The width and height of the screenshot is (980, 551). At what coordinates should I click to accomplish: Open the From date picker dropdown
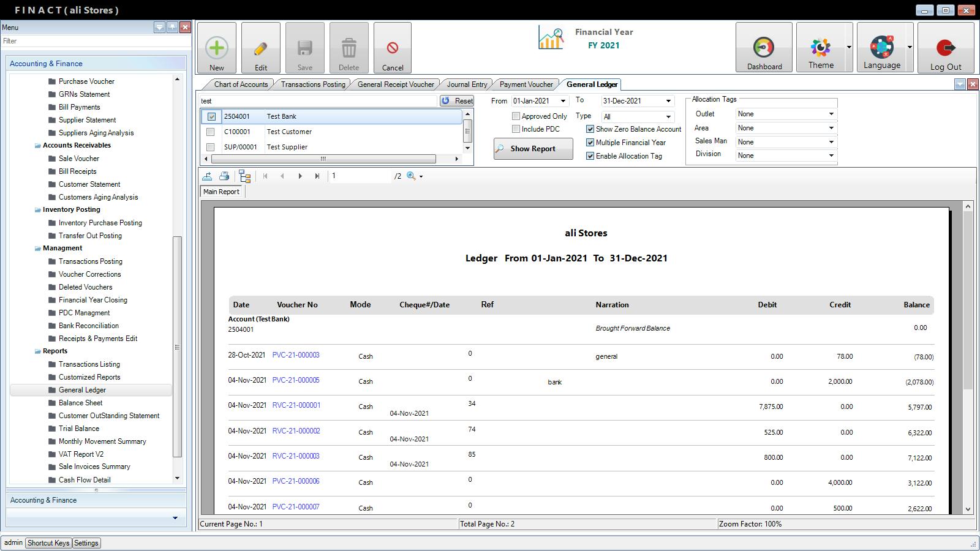(x=563, y=101)
